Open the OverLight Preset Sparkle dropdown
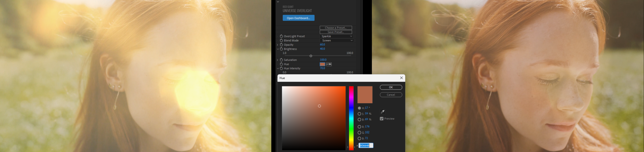 (x=336, y=36)
